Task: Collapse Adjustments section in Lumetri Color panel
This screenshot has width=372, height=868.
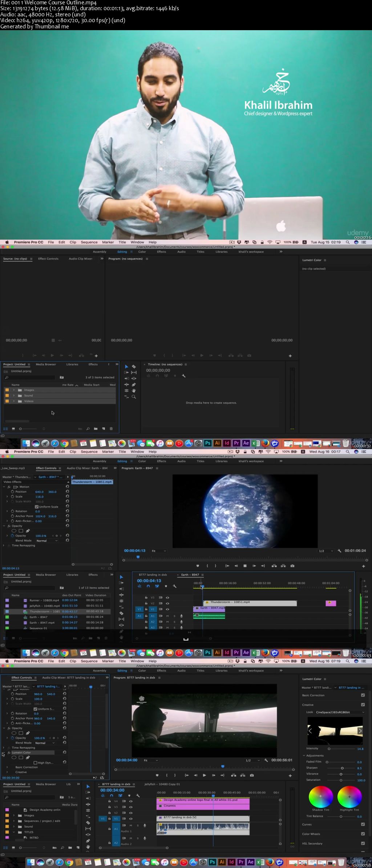Action: pyautogui.click(x=304, y=755)
